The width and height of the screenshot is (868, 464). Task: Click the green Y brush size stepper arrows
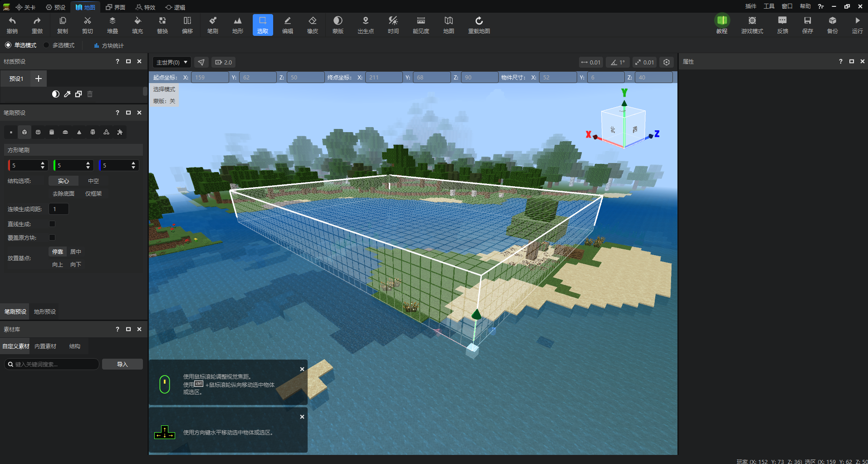tap(88, 165)
